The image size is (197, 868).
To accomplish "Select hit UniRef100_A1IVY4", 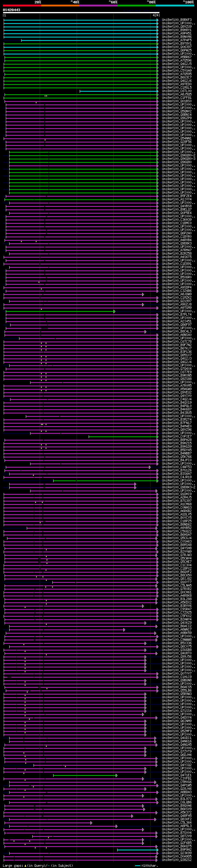I will (176, 200).
